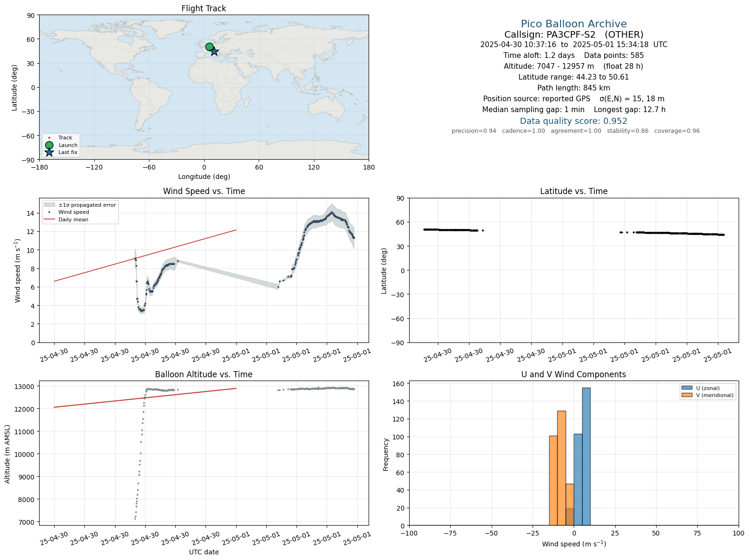
Task: Click the 'Wind Speed vs. Time' chart title
Action: (x=204, y=191)
